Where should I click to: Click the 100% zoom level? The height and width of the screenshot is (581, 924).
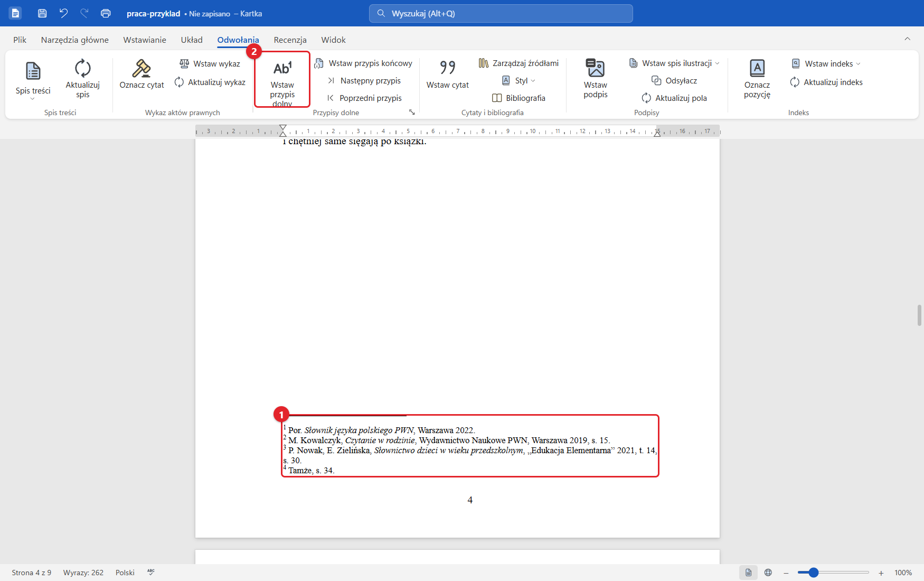[x=903, y=573]
